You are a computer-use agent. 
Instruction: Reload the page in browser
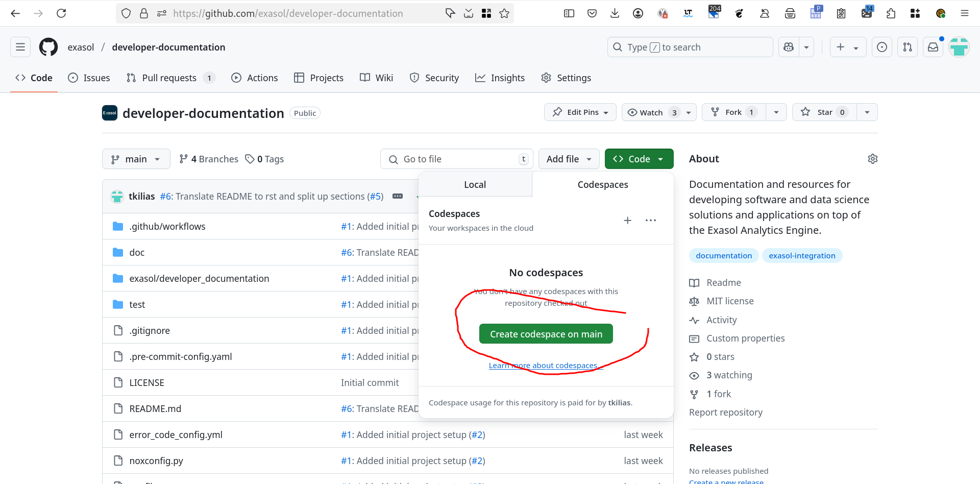(61, 13)
